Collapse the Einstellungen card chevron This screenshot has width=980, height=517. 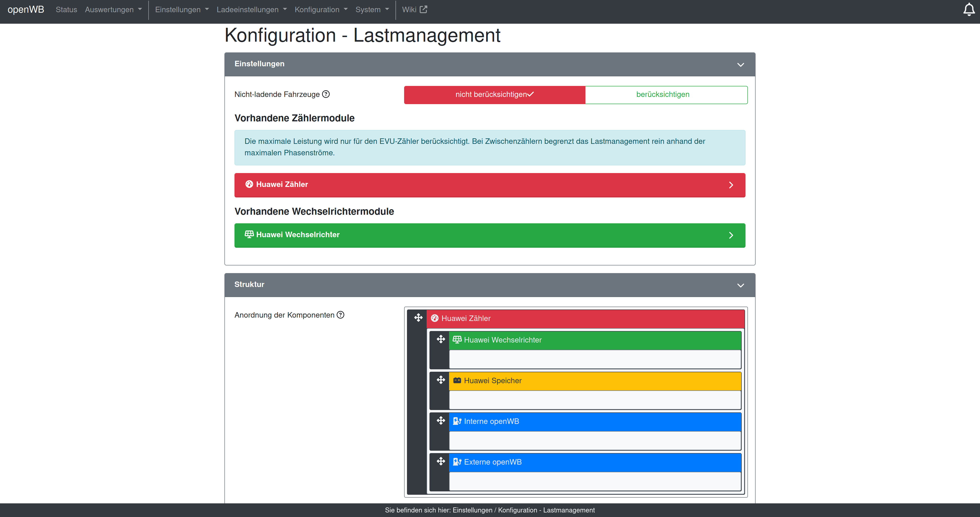[x=740, y=65]
